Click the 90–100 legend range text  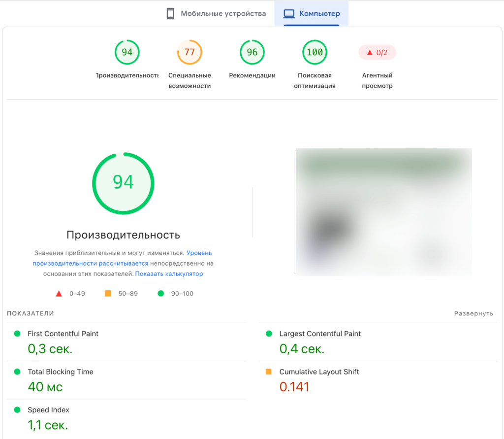(182, 294)
